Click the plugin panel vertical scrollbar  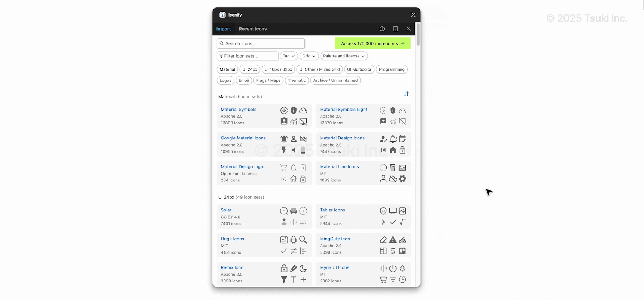pyautogui.click(x=418, y=34)
